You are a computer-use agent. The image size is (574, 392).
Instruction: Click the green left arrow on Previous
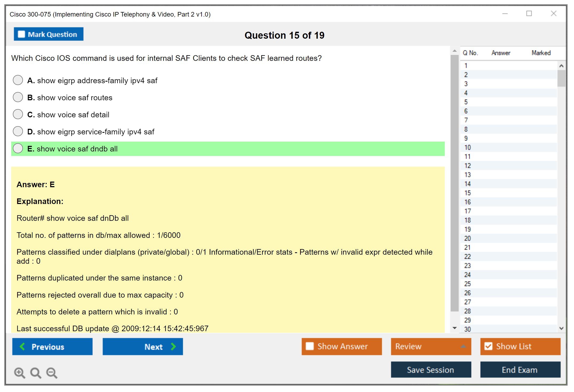click(x=23, y=346)
